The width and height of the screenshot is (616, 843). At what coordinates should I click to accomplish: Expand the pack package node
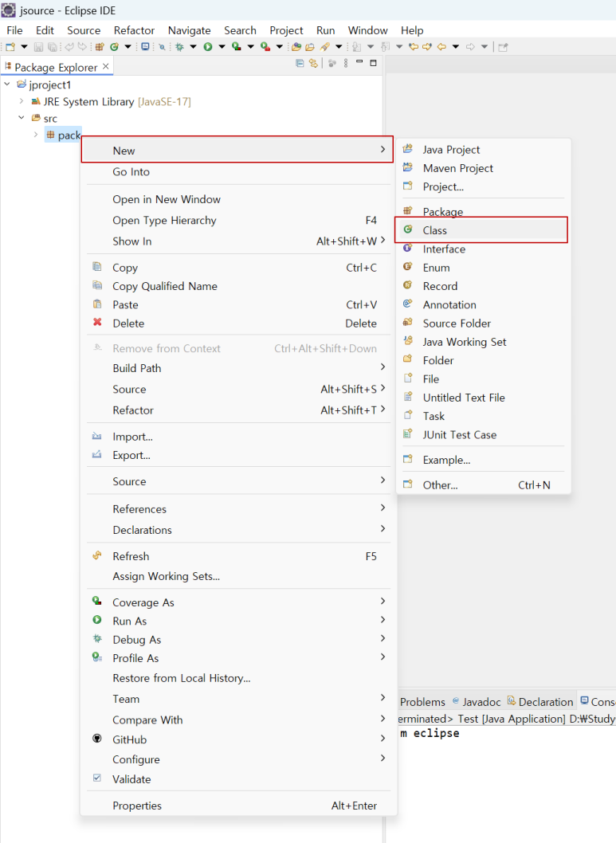[x=36, y=135]
